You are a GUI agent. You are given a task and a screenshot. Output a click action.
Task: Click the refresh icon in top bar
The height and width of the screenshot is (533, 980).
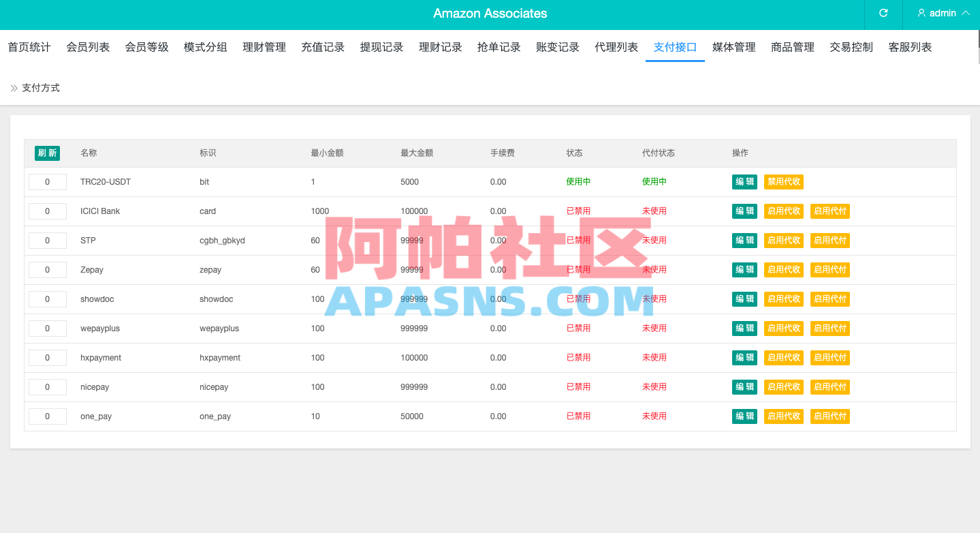pyautogui.click(x=883, y=13)
